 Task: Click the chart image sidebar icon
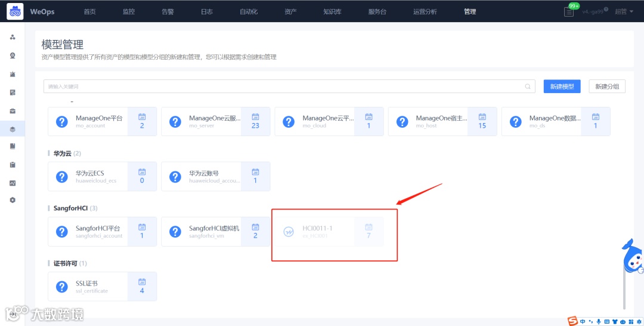pyautogui.click(x=13, y=183)
